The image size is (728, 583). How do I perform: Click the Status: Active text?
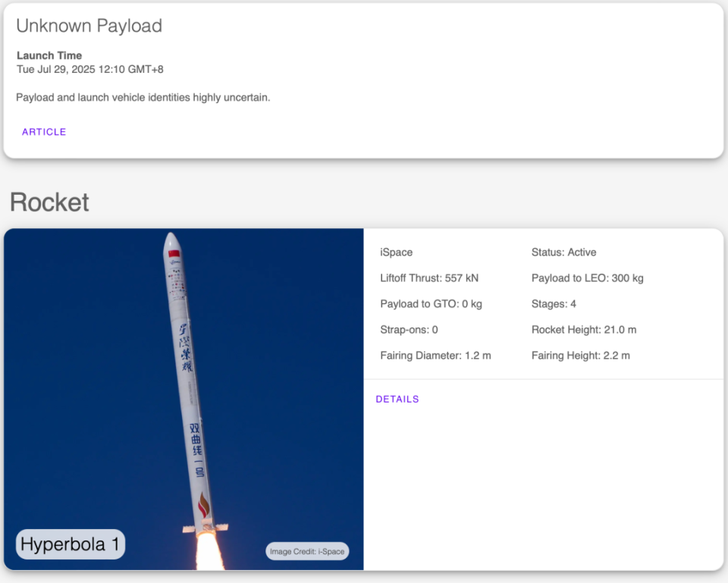coord(563,252)
